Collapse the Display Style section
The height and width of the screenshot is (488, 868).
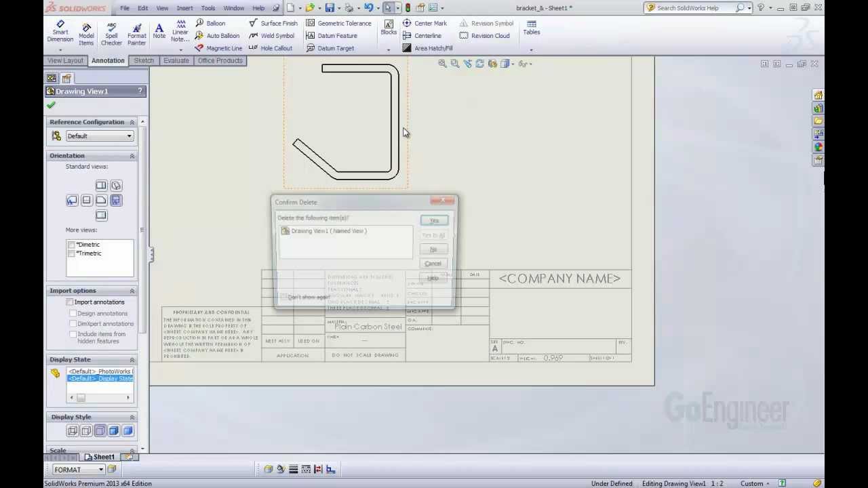[x=132, y=417]
